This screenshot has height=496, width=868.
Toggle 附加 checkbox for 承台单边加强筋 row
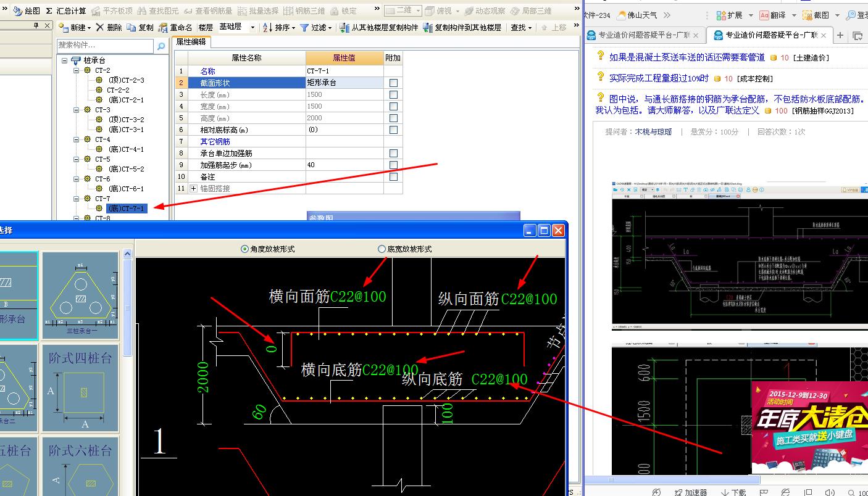tap(393, 153)
